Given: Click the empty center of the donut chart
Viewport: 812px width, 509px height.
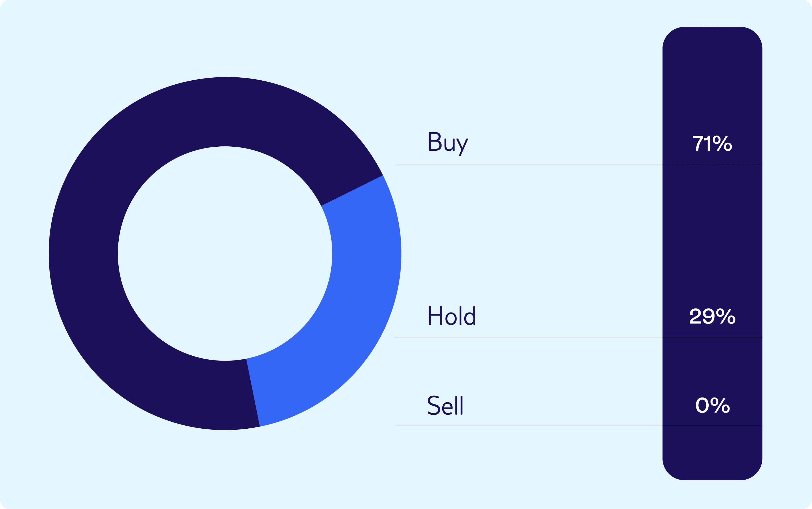Looking at the screenshot, I should [x=225, y=253].
